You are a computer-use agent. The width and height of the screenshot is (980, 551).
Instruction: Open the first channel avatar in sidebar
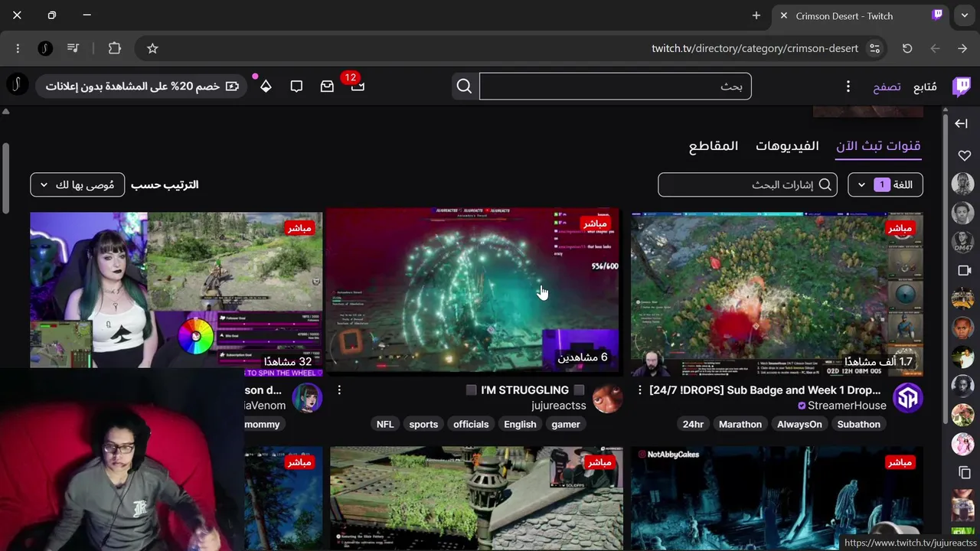(x=962, y=184)
